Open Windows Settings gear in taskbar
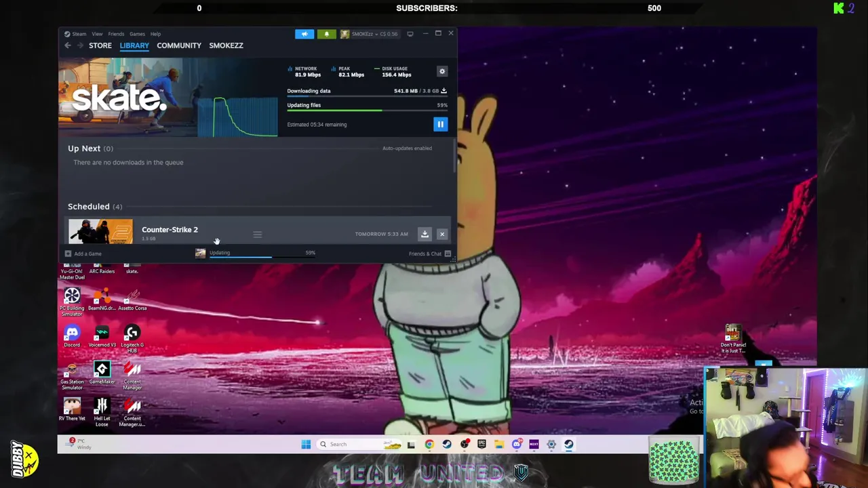This screenshot has height=488, width=868. (551, 445)
